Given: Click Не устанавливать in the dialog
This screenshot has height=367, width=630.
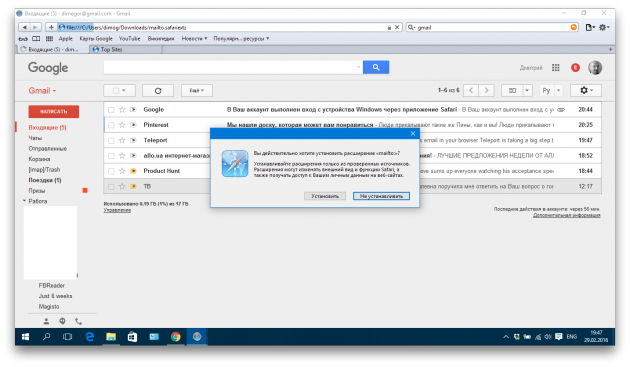Looking at the screenshot, I should coord(381,196).
